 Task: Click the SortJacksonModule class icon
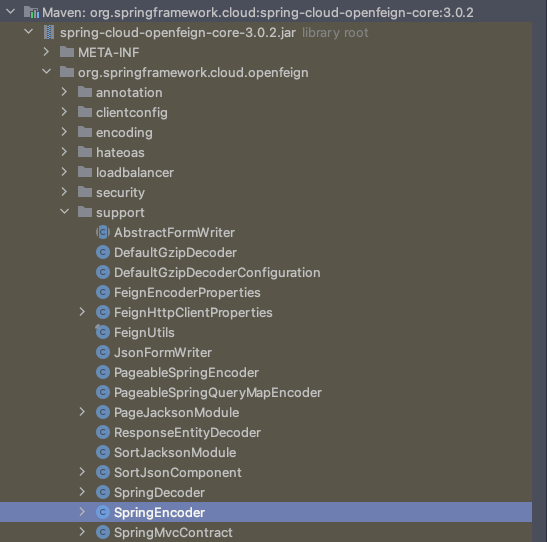coord(103,452)
